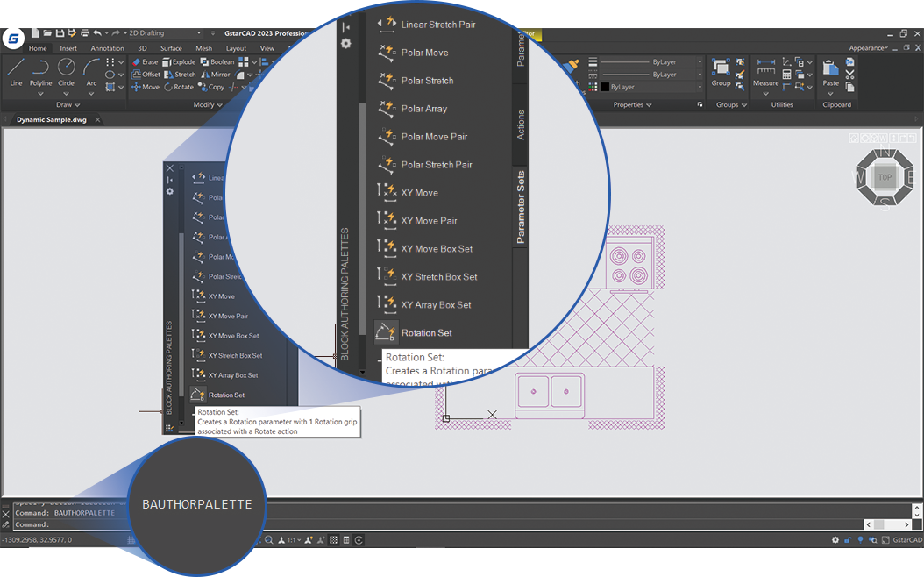Viewport: 924px width, 577px height.
Task: Click the Group button in Groups panel
Action: [x=721, y=73]
